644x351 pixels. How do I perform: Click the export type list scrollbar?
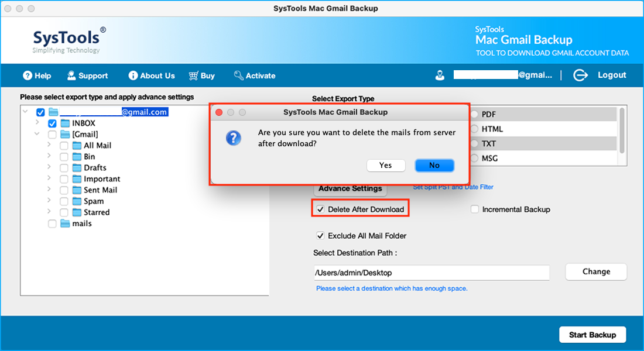point(622,130)
